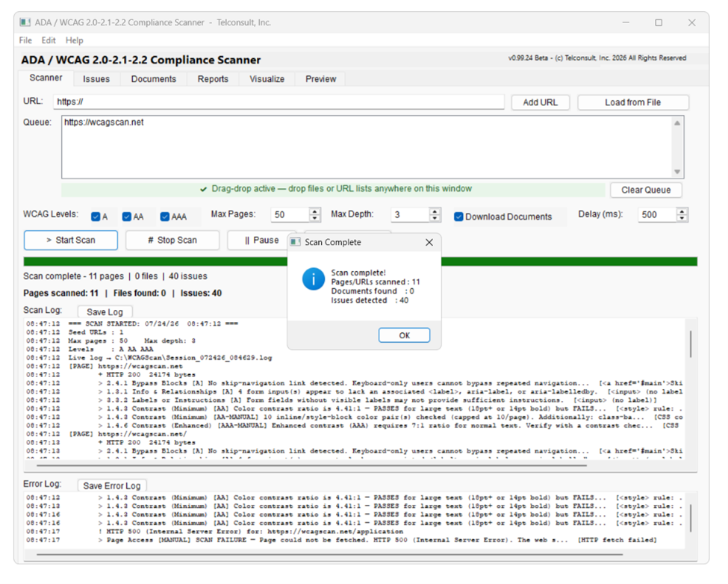Click the Stop Scan button

tap(172, 240)
